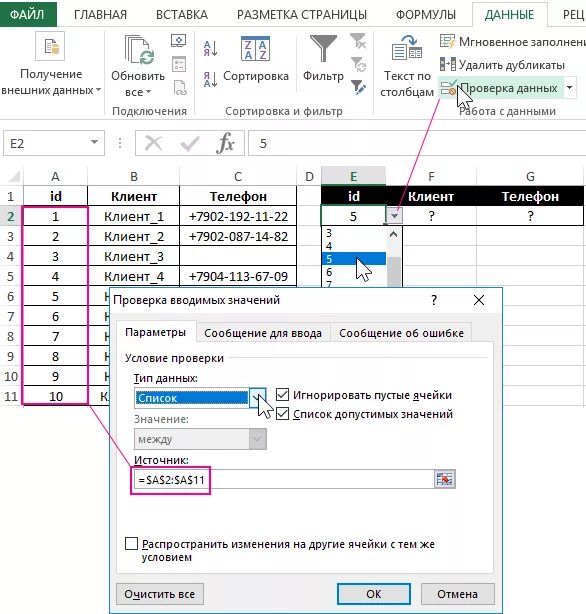The height and width of the screenshot is (614, 586).
Task: Open the Тип данных Список dropdown
Action: coord(257,398)
